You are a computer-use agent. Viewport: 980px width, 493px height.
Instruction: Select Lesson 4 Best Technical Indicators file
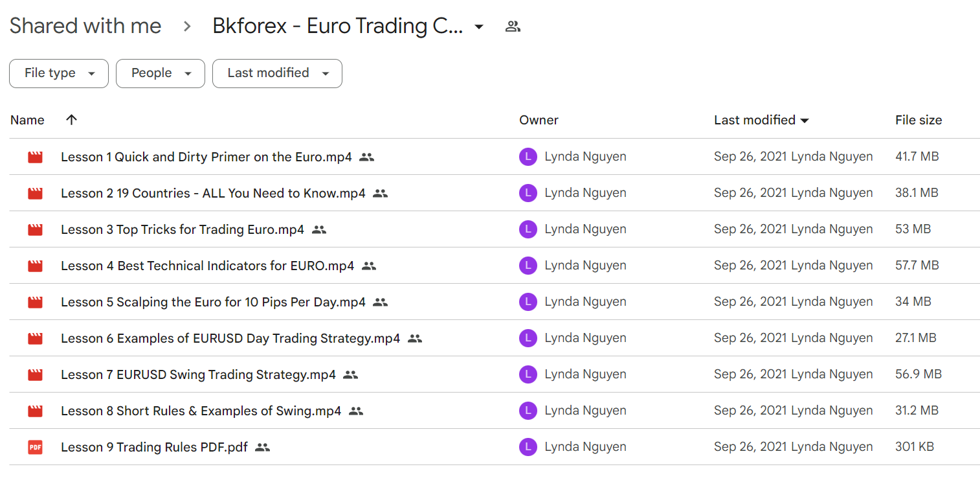[207, 266]
